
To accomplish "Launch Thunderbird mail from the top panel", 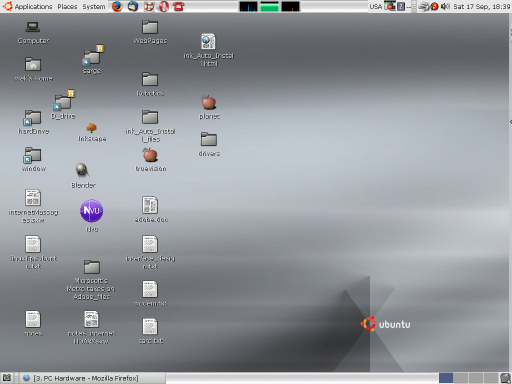I will coord(133,6).
